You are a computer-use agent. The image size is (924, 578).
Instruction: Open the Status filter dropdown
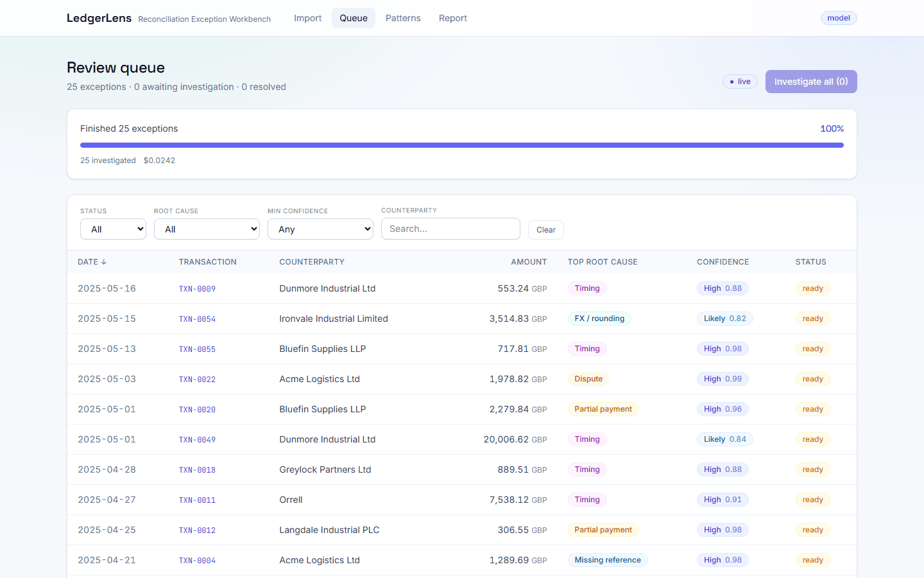point(113,229)
